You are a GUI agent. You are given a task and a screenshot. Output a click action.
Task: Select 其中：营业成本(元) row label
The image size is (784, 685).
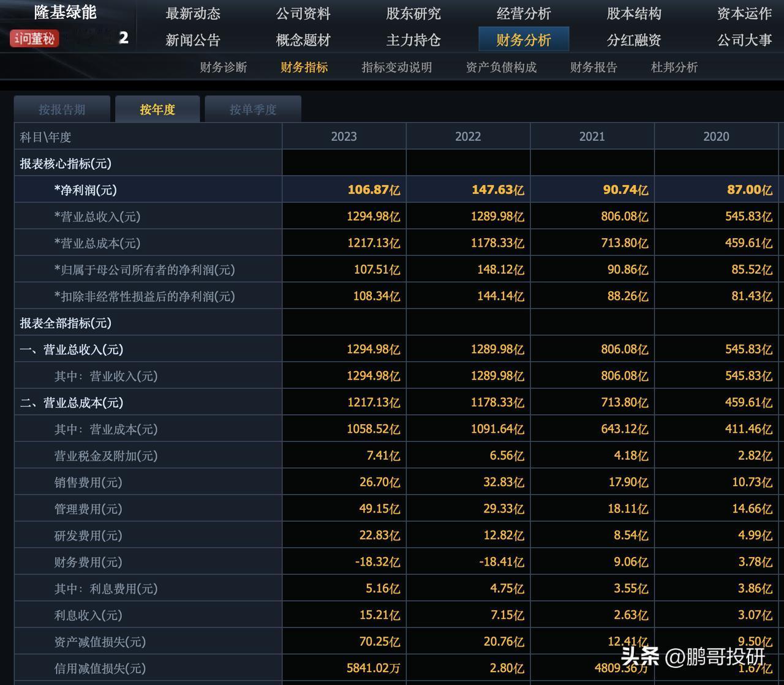pos(105,429)
